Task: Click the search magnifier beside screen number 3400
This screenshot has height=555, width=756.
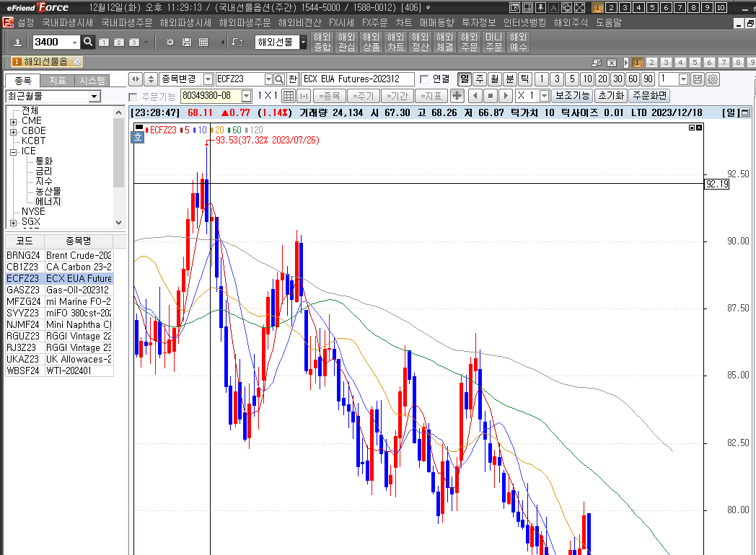Action: tap(88, 42)
